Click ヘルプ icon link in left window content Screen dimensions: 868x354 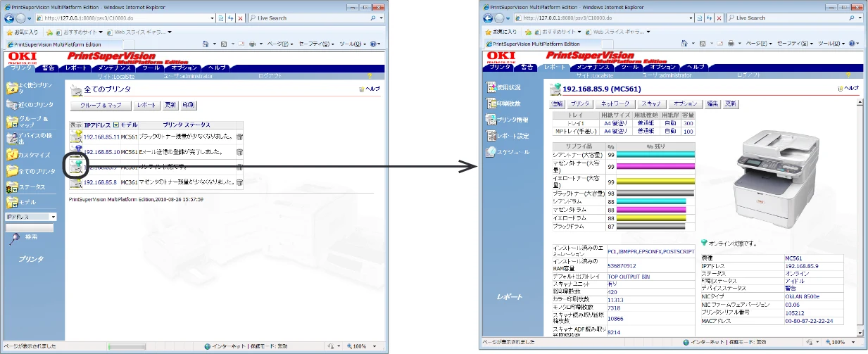pyautogui.click(x=370, y=89)
